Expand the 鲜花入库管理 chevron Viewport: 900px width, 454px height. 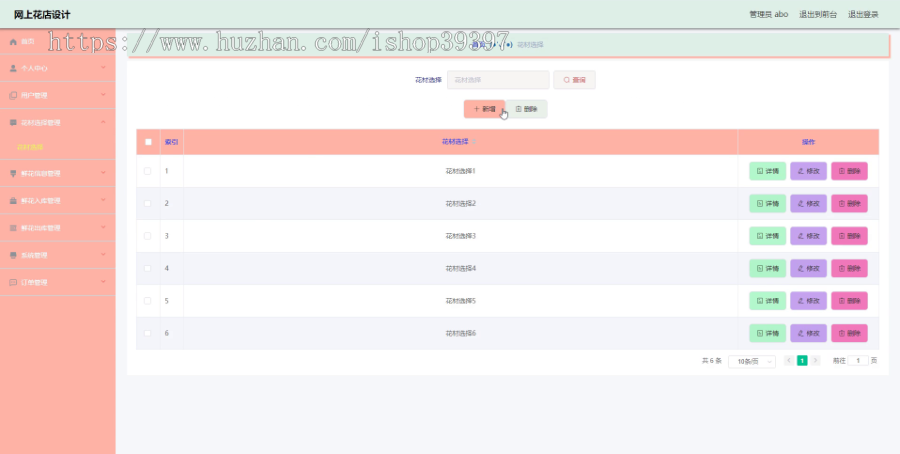coord(103,200)
